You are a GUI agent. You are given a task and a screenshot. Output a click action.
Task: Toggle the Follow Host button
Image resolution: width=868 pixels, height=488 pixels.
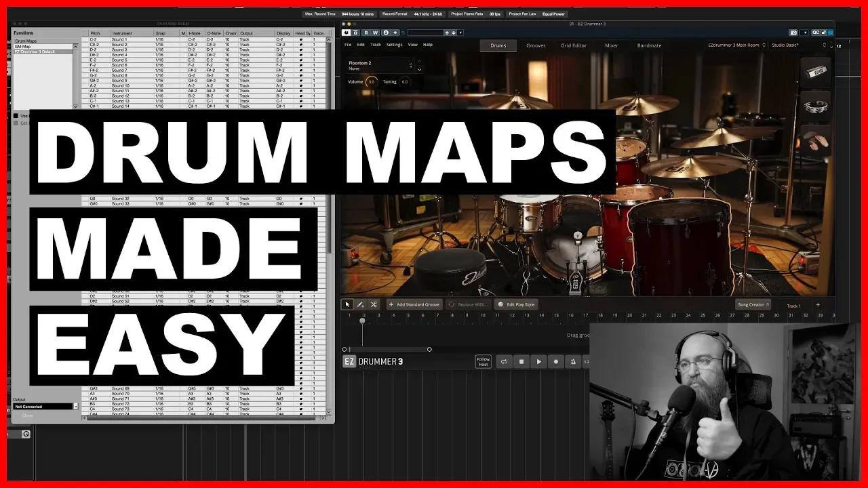click(483, 361)
